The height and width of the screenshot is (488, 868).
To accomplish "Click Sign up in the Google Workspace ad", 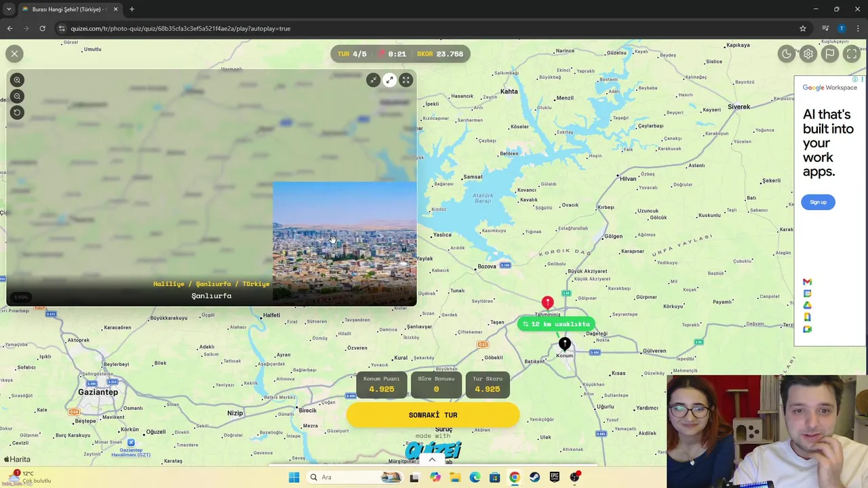I will coord(818,202).
